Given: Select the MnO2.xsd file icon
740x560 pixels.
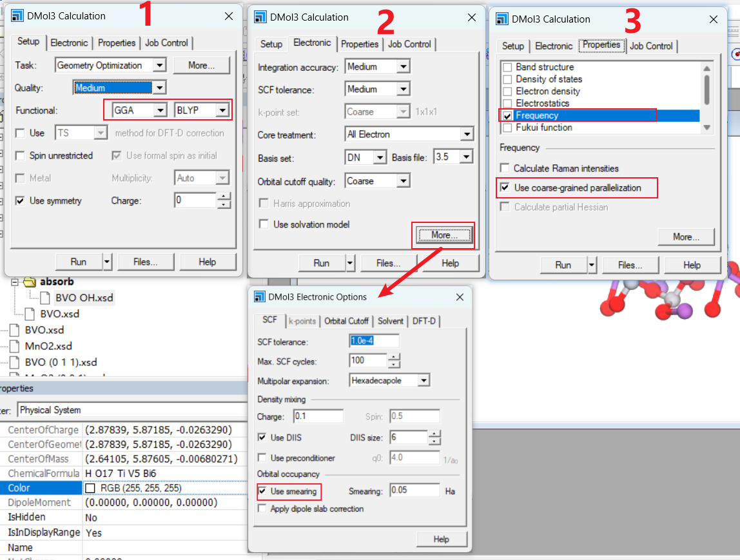Looking at the screenshot, I should (x=15, y=346).
